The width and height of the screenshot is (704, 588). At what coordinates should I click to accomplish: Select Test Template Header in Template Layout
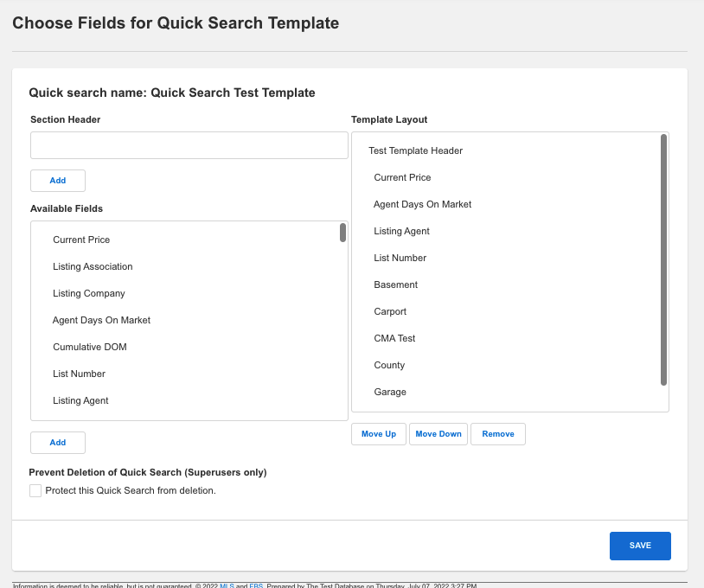[416, 150]
